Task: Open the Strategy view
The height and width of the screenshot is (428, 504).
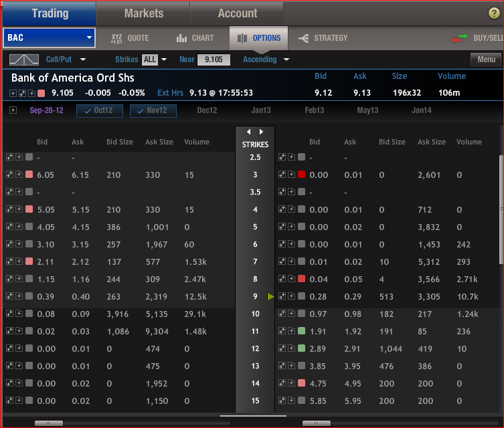Action: click(323, 38)
